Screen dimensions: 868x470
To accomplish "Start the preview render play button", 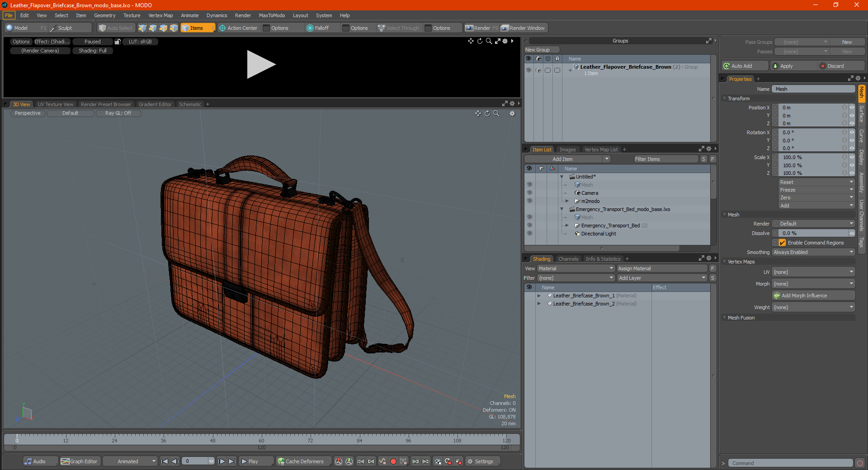I will click(x=261, y=65).
